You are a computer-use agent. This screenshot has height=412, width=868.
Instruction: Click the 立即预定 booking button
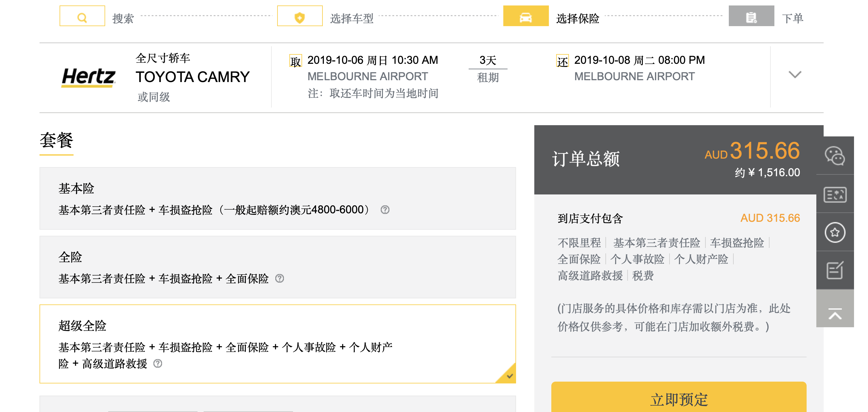point(678,399)
